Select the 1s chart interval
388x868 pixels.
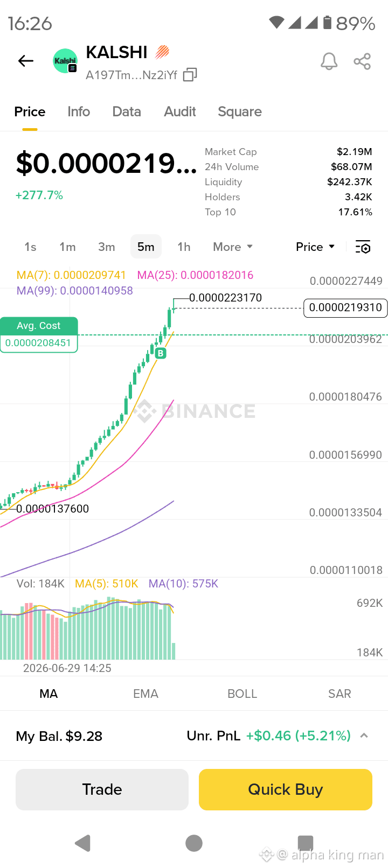(x=30, y=247)
